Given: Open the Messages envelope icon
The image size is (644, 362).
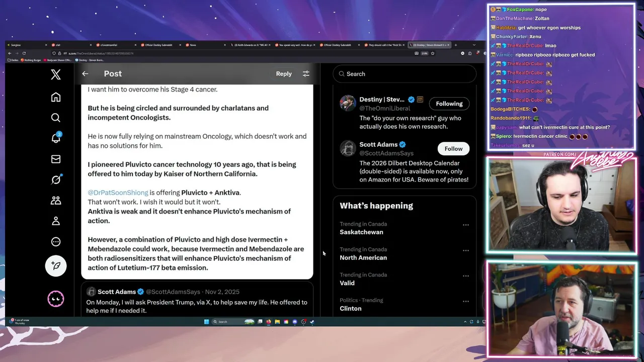Looking at the screenshot, I should click(56, 159).
